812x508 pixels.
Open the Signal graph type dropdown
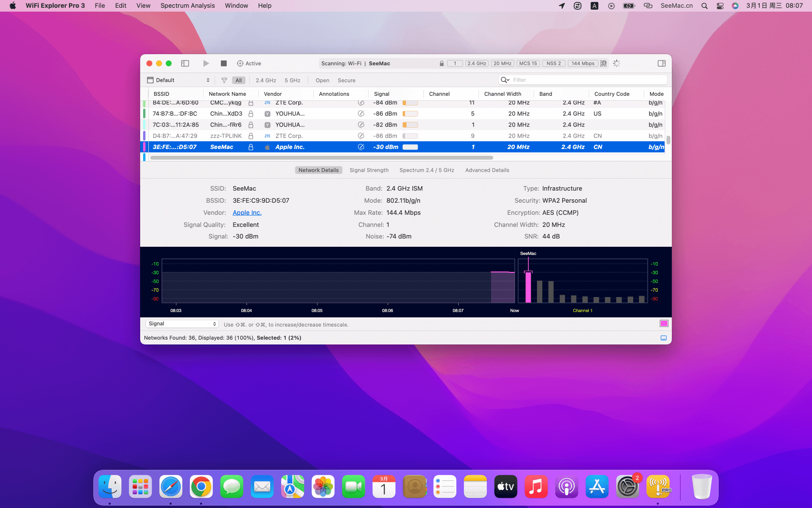coord(182,324)
